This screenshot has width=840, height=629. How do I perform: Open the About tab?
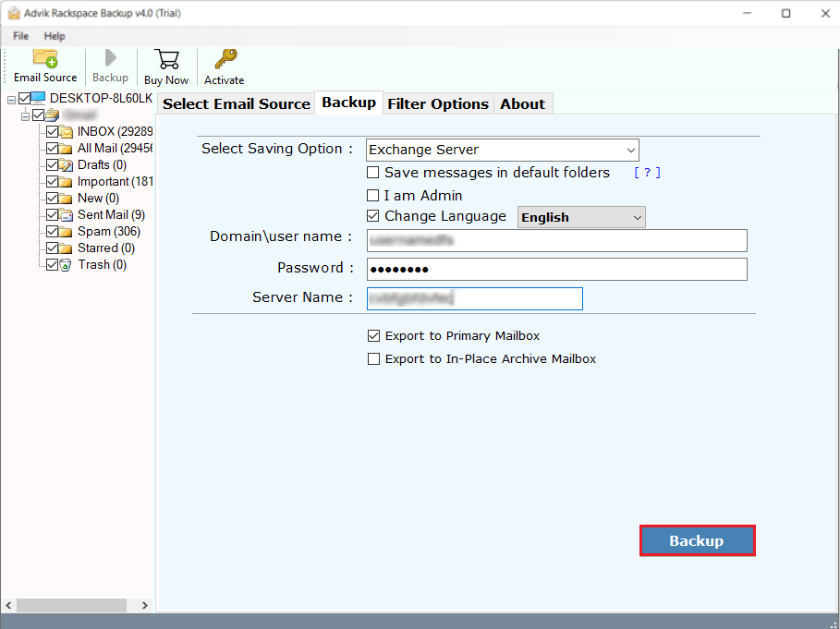click(x=522, y=103)
